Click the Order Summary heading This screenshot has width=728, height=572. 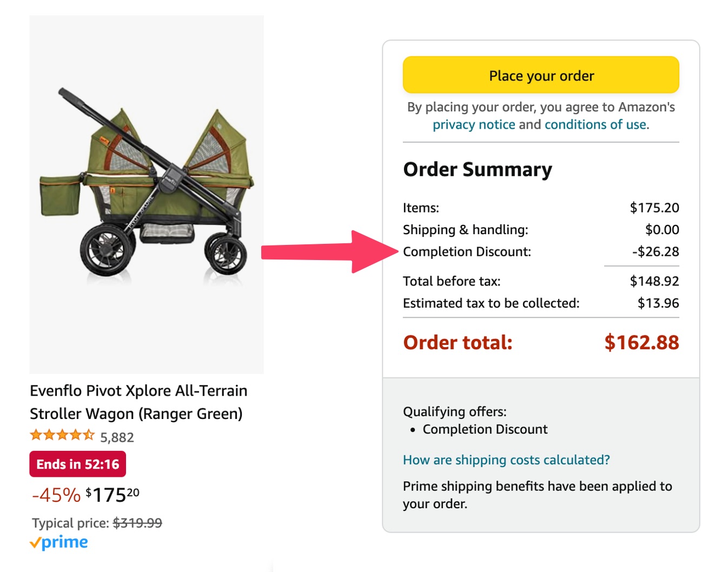[477, 169]
